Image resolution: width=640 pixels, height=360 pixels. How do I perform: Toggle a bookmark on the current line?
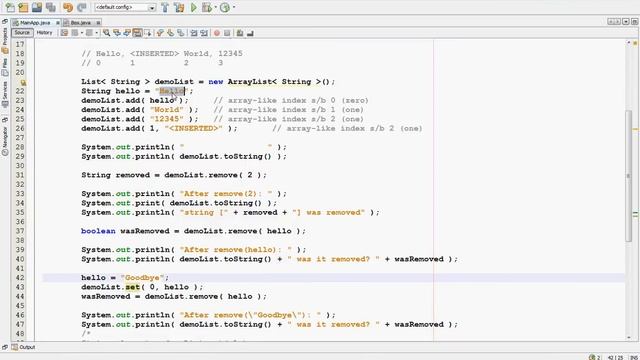tap(180, 33)
